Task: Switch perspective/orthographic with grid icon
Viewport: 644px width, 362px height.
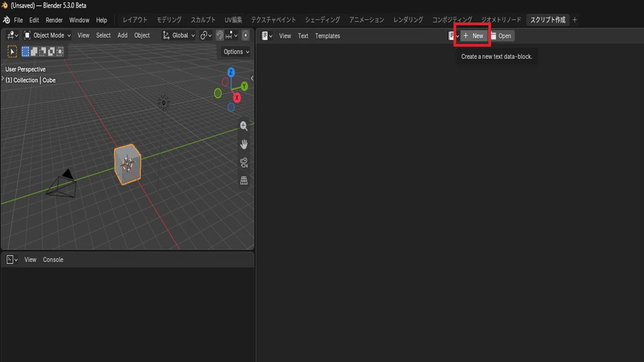Action: [244, 181]
